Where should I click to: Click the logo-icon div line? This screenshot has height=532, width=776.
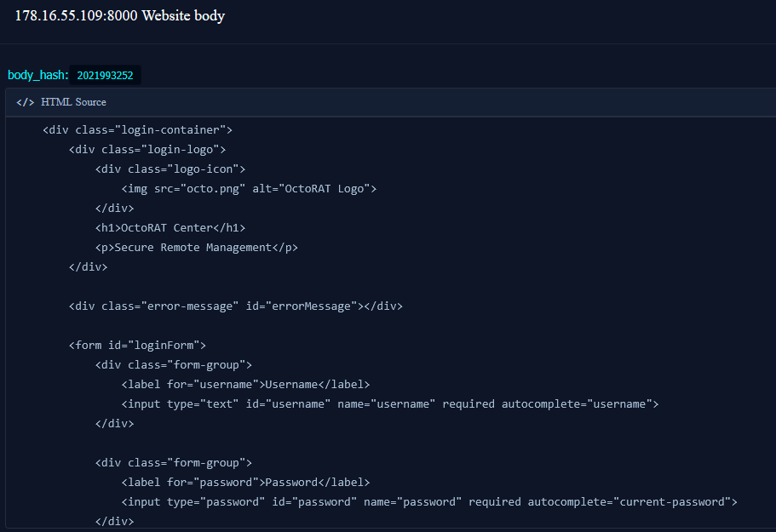coord(169,169)
